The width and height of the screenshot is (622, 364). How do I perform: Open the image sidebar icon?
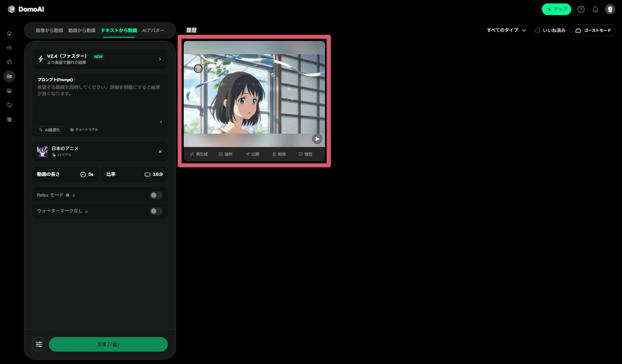click(9, 91)
